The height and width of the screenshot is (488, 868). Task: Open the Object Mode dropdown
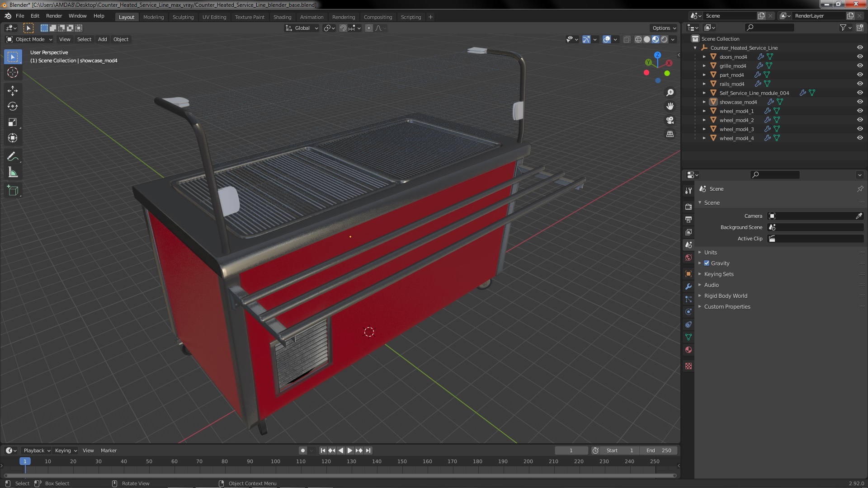[29, 39]
